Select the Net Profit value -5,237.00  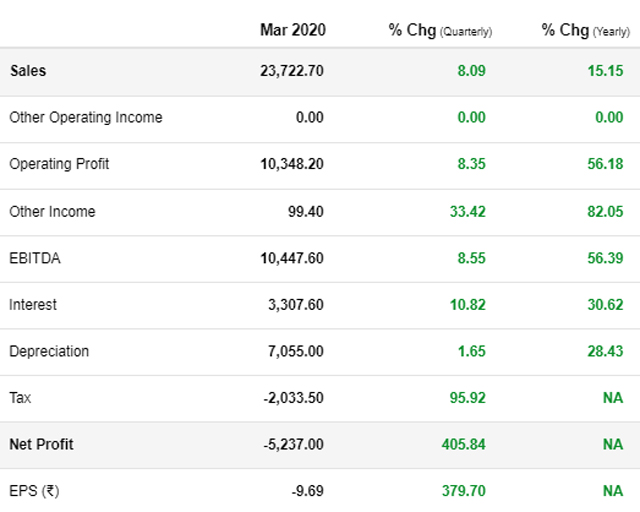293,444
